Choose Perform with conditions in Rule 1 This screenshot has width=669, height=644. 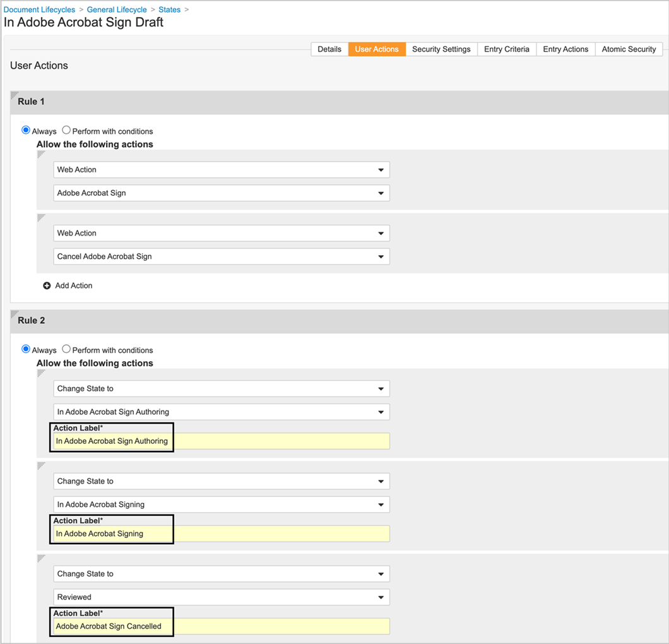[66, 130]
